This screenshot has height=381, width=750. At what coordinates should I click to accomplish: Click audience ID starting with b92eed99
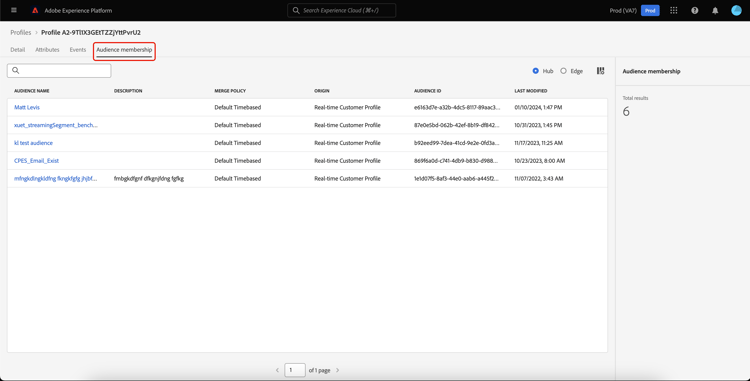457,143
